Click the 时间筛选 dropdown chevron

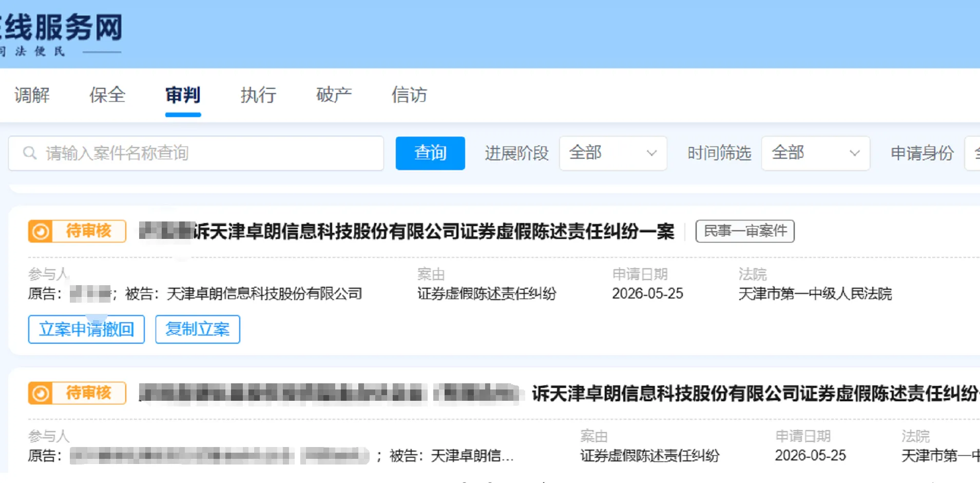point(854,153)
